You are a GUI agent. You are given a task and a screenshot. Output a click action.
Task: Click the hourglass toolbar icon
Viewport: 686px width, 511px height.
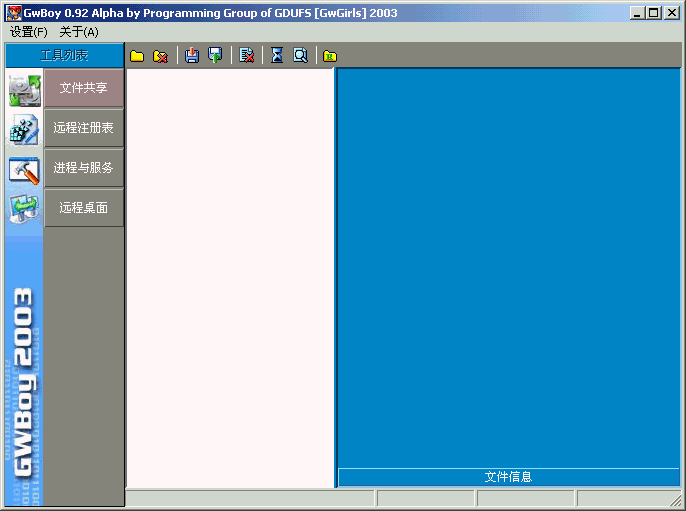point(277,56)
